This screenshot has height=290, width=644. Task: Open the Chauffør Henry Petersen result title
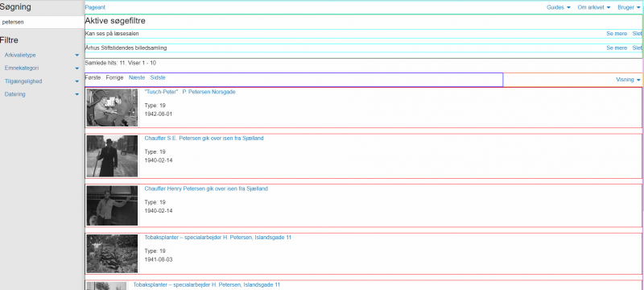point(206,189)
